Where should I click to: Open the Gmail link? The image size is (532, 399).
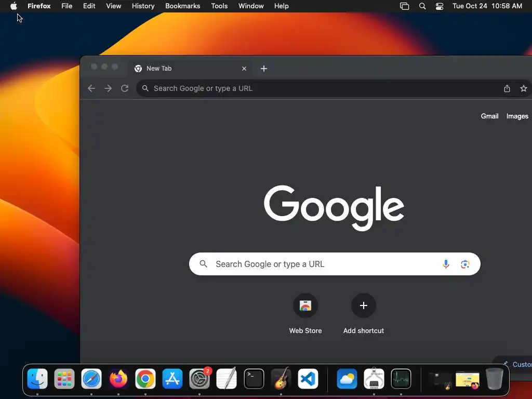(x=489, y=116)
